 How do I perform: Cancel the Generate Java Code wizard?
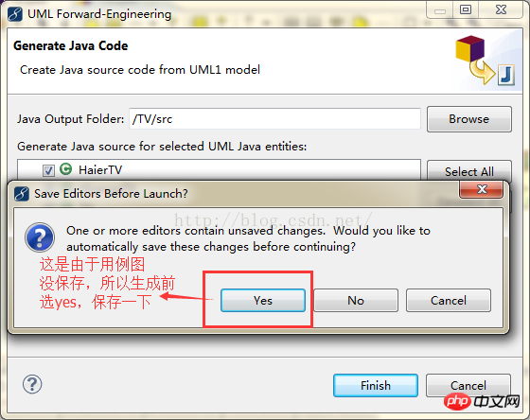[468, 385]
